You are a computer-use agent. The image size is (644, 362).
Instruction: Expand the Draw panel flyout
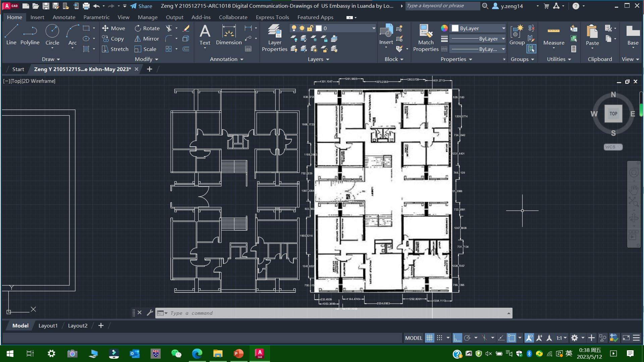click(51, 59)
